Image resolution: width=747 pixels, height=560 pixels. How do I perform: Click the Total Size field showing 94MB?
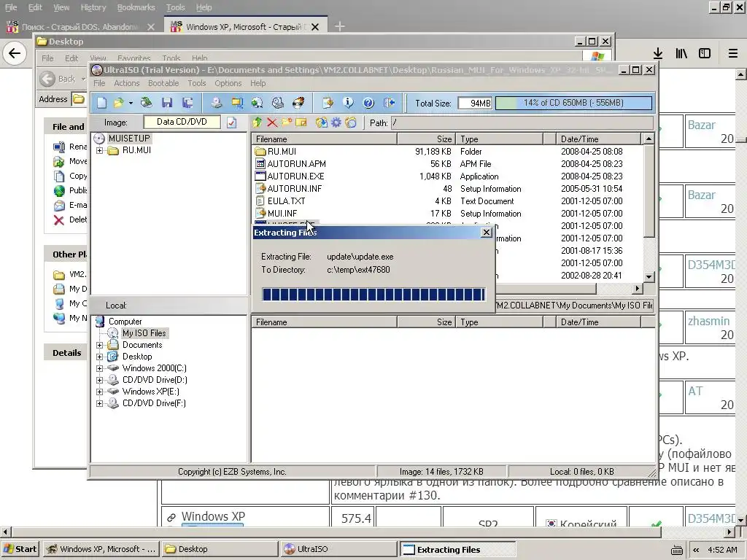pyautogui.click(x=475, y=103)
